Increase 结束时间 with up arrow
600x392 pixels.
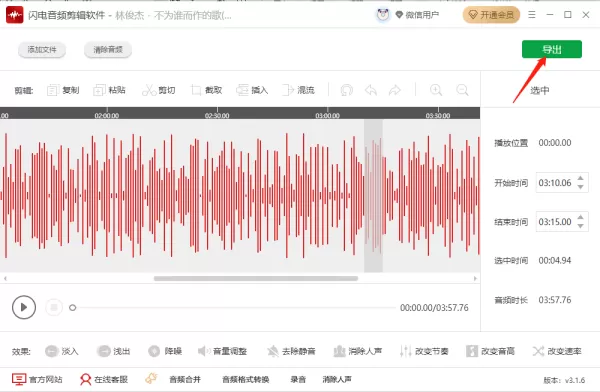[x=581, y=217]
